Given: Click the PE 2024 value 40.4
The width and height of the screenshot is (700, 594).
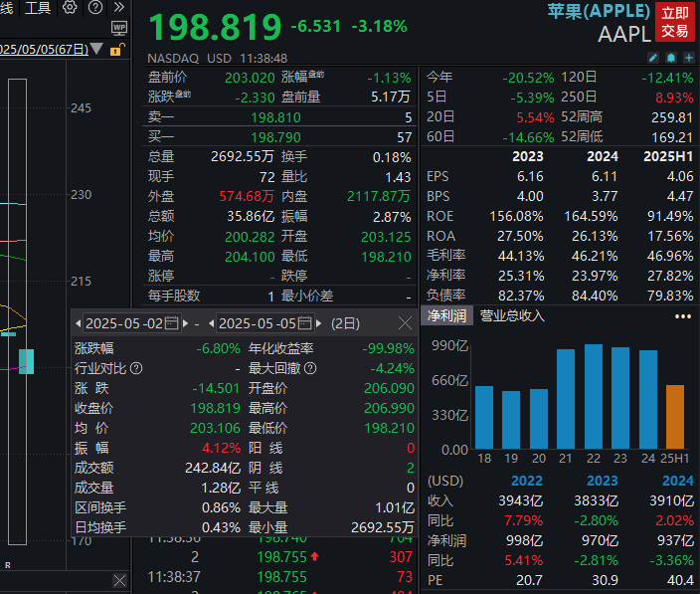Looking at the screenshot, I should pyautogui.click(x=680, y=581).
